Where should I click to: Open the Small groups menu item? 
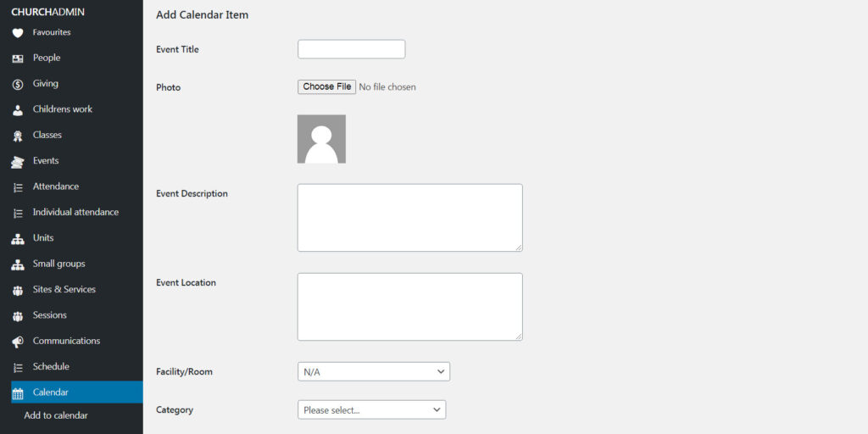(58, 264)
